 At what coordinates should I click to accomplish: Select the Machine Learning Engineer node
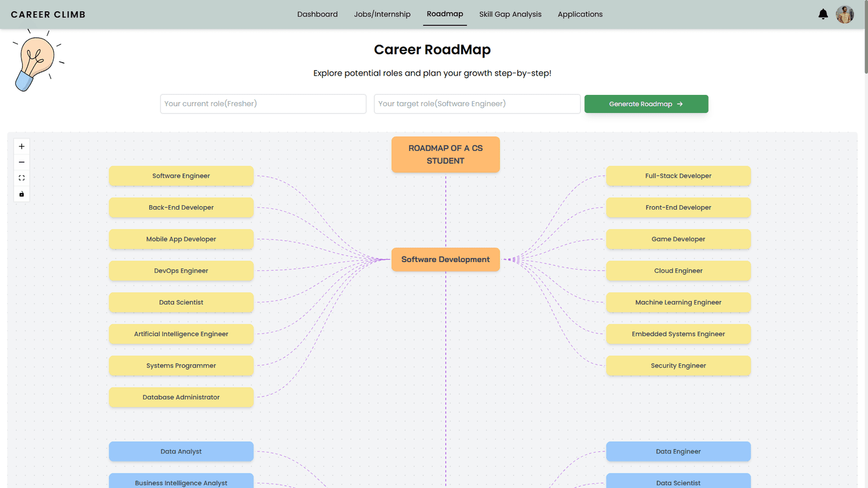pyautogui.click(x=679, y=302)
